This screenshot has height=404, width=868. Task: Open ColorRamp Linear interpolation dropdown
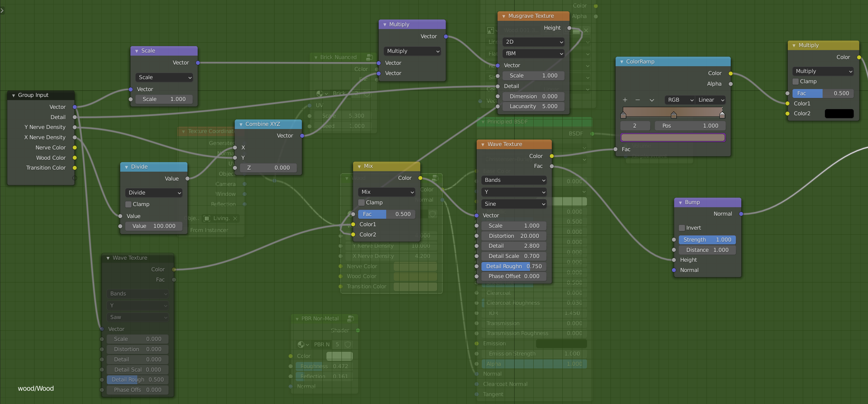click(711, 100)
